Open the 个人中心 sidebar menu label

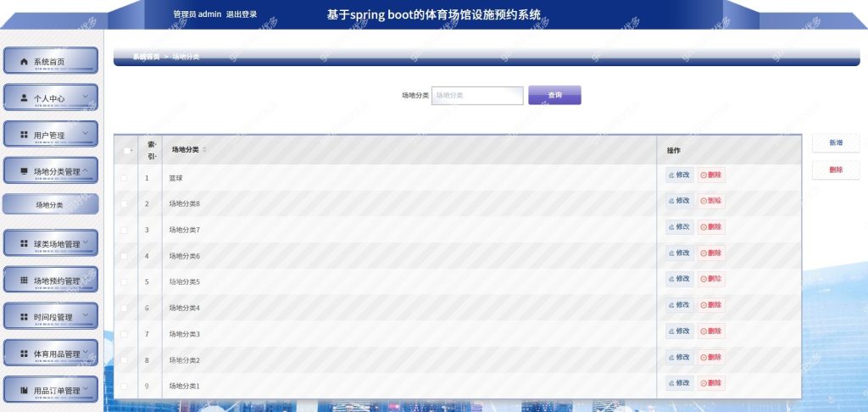[48, 98]
